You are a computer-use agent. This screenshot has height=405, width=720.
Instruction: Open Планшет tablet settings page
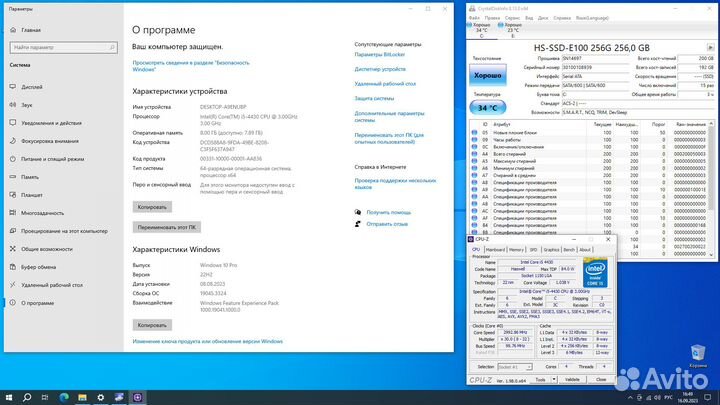(32, 195)
